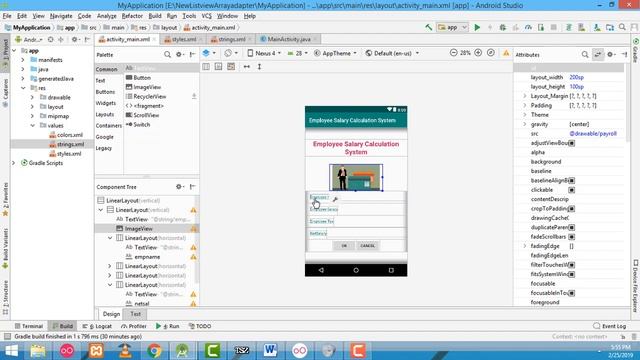Open the Terminal tool window
The width and height of the screenshot is (640, 360).
click(x=29, y=326)
